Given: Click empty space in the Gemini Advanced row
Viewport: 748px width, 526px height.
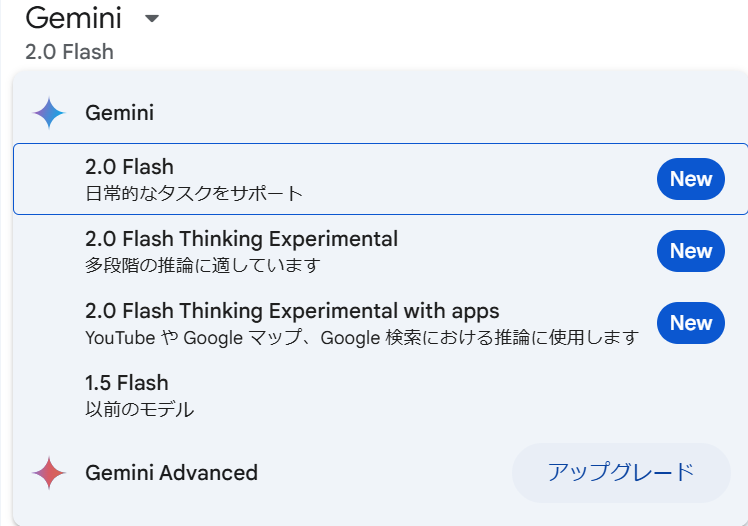Looking at the screenshot, I should point(385,473).
